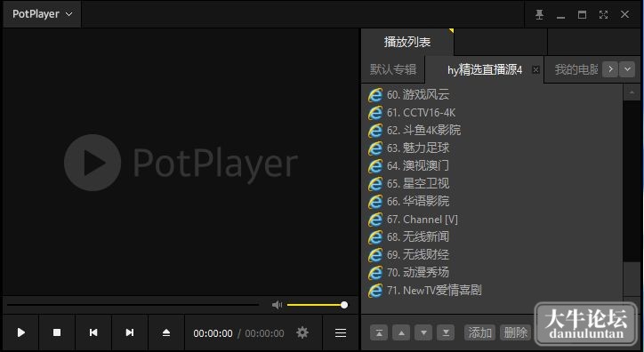
Task: Select the hy精选直播源4 playlist tab
Action: (x=485, y=70)
